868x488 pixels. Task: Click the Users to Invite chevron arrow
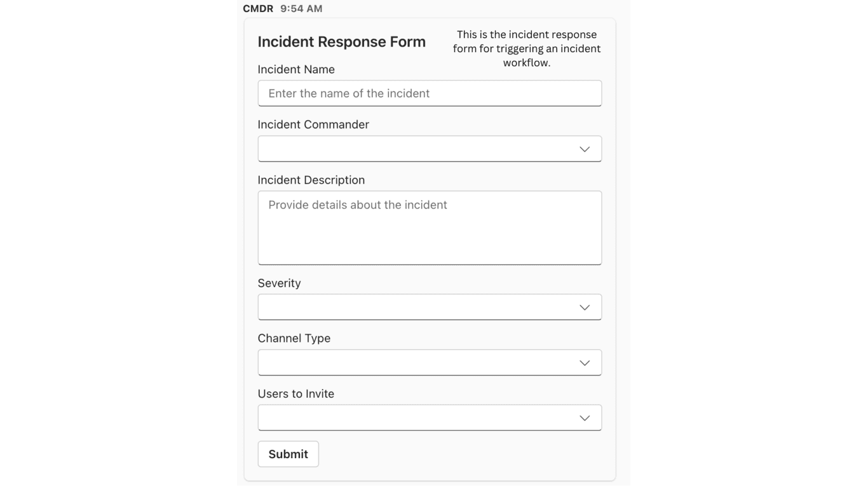(x=585, y=418)
